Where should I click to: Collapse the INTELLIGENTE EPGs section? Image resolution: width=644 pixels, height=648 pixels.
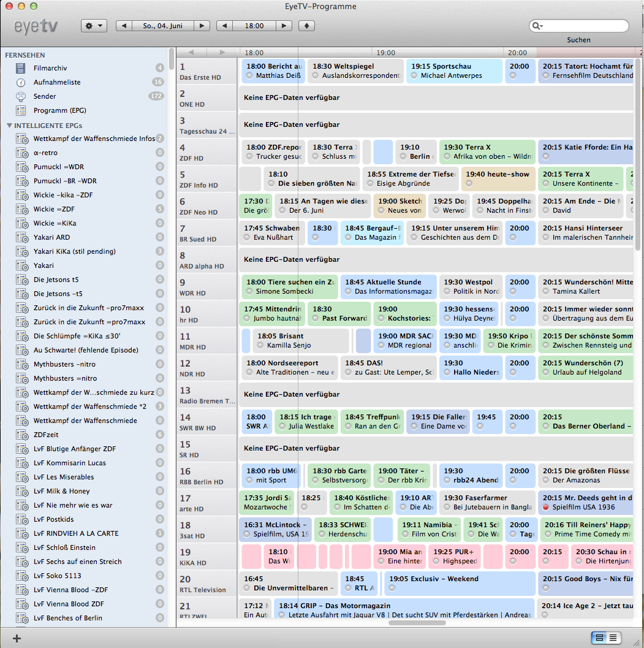pyautogui.click(x=10, y=126)
